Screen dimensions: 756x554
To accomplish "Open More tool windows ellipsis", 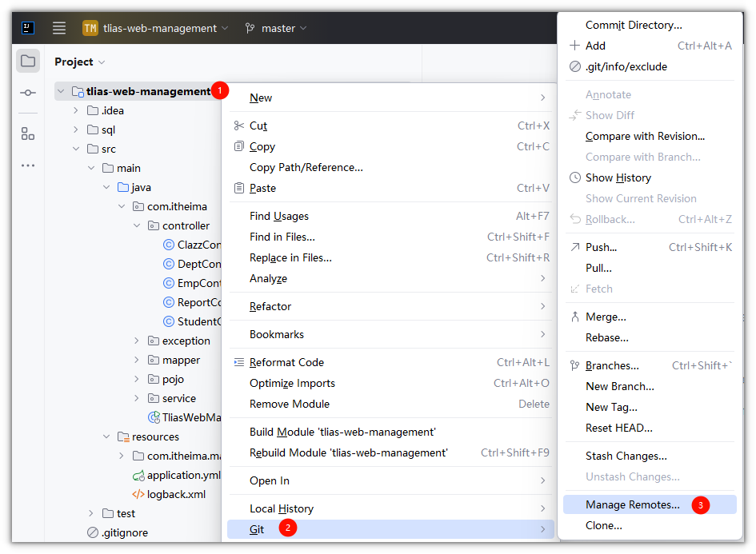I will [x=28, y=165].
